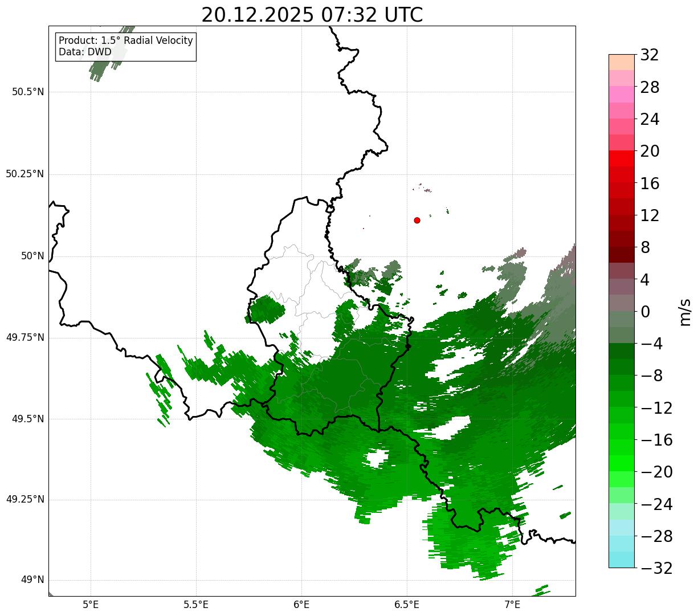The height and width of the screenshot is (616, 698).
Task: Click the colorbar tick label 0
Action: point(645,311)
